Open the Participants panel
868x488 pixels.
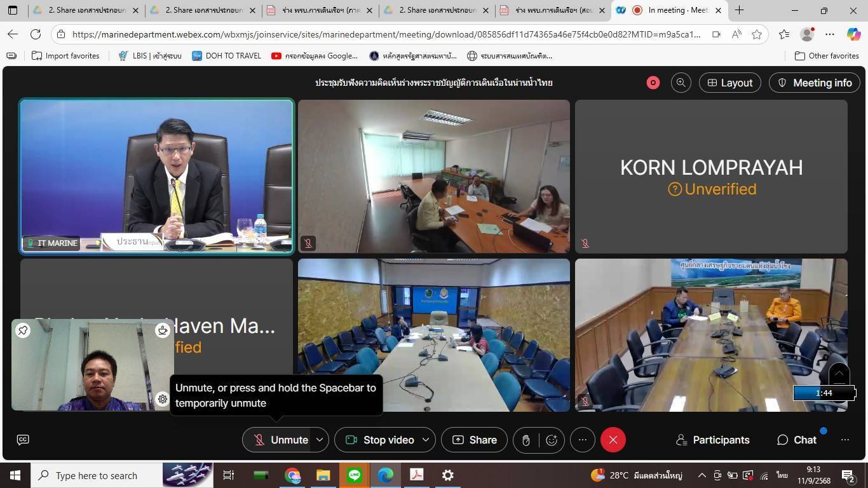pos(712,440)
